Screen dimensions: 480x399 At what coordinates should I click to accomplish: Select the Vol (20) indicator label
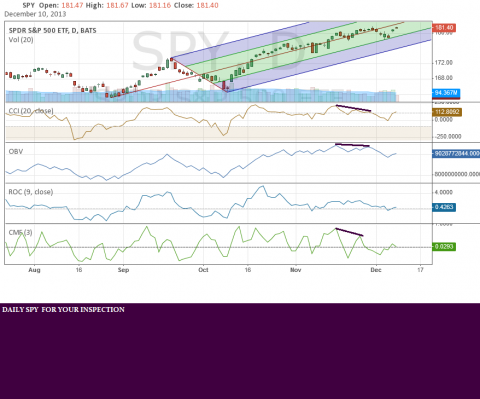click(x=21, y=40)
